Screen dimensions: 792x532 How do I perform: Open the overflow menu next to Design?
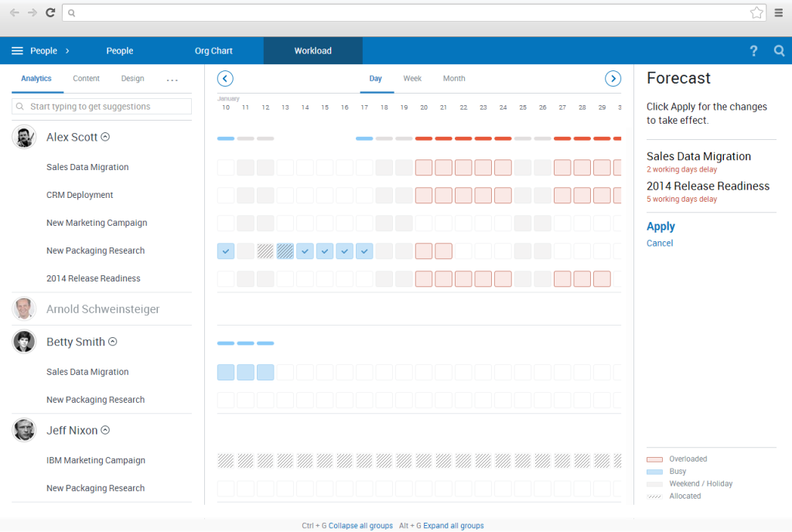(x=172, y=79)
